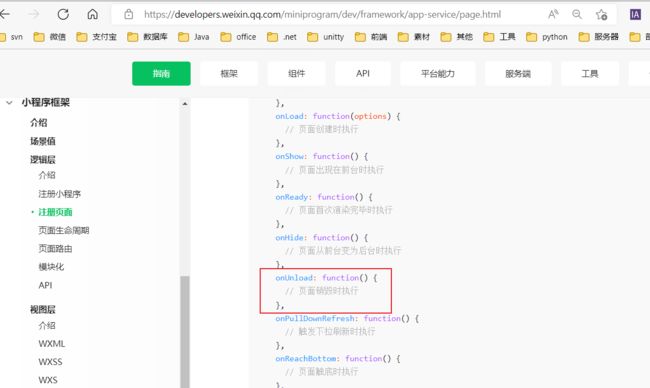Click the onReady function code line
Viewport: 650px width, 388px height.
click(x=324, y=197)
